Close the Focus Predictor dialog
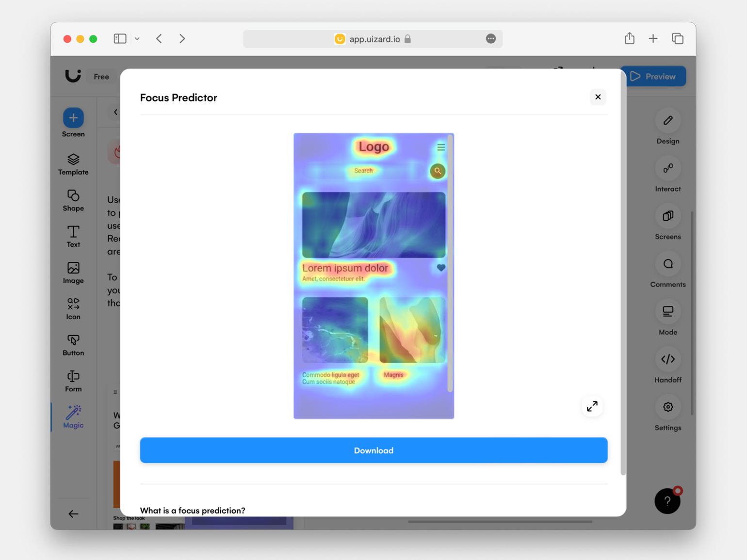The height and width of the screenshot is (560, 747). click(598, 97)
